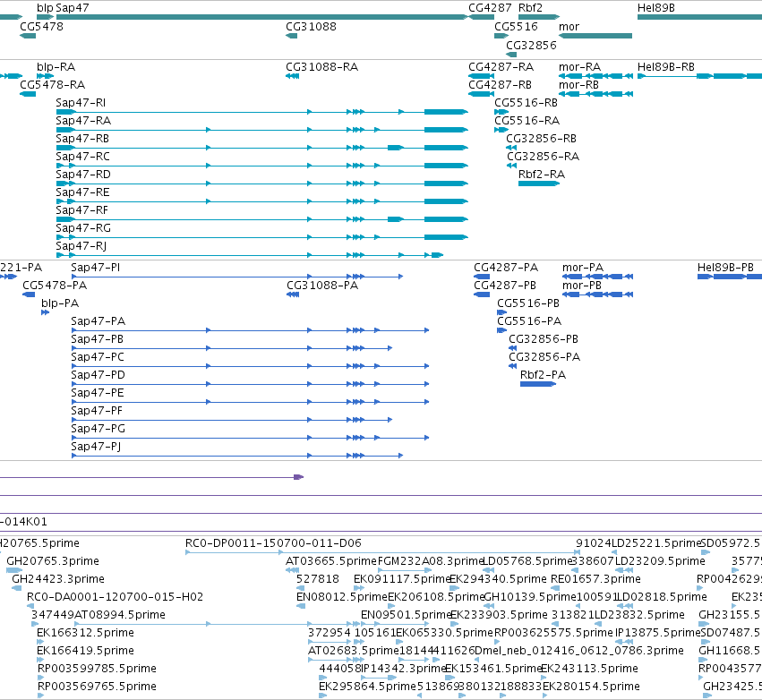
Task: Click the CG4287-RA transcript label
Action: point(501,66)
